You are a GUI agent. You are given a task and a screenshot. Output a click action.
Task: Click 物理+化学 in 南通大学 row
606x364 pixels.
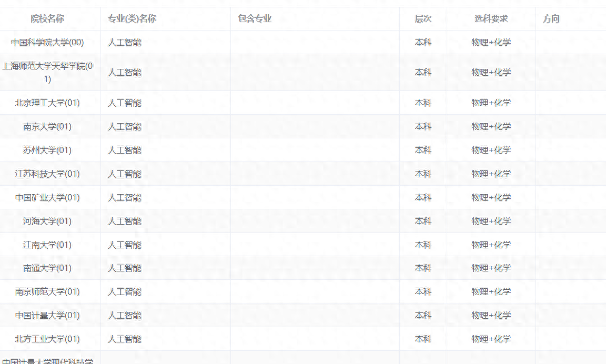tap(491, 268)
